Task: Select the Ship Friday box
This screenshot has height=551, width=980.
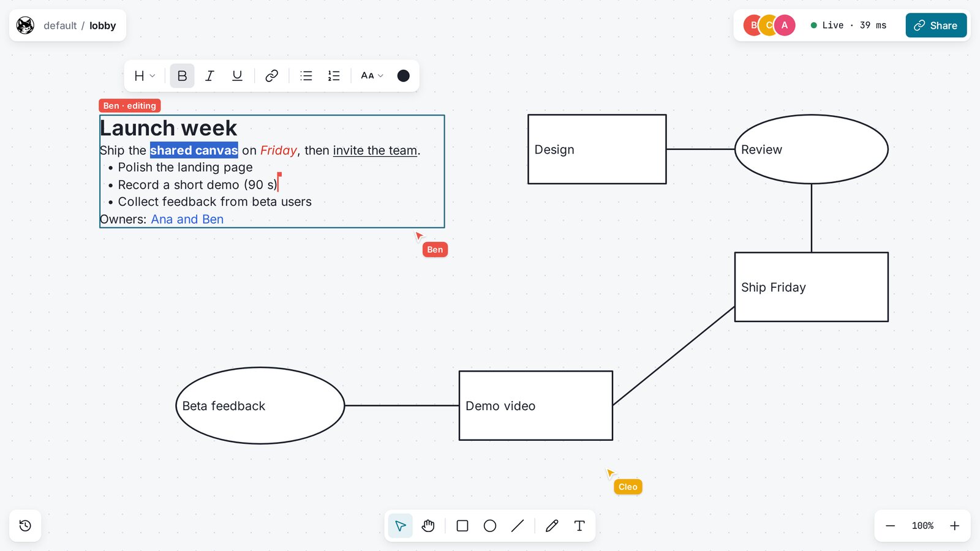Action: tap(812, 287)
